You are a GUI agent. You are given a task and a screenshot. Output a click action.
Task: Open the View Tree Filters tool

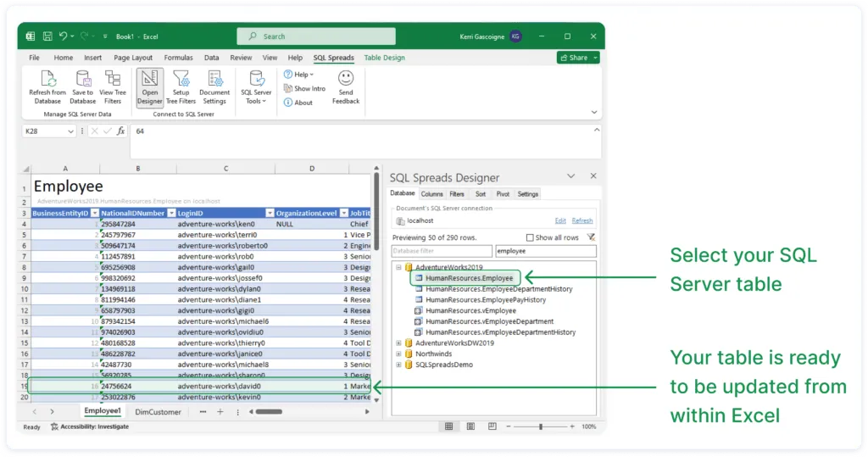[x=113, y=79]
